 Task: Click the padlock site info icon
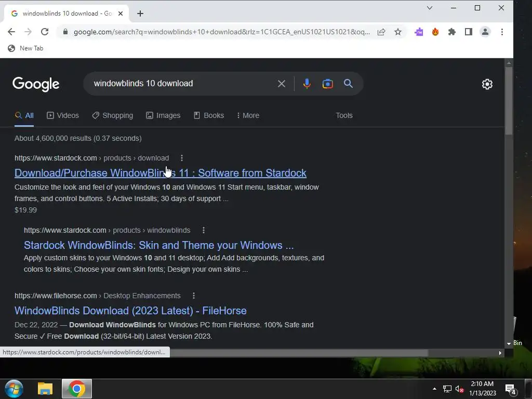pos(65,32)
